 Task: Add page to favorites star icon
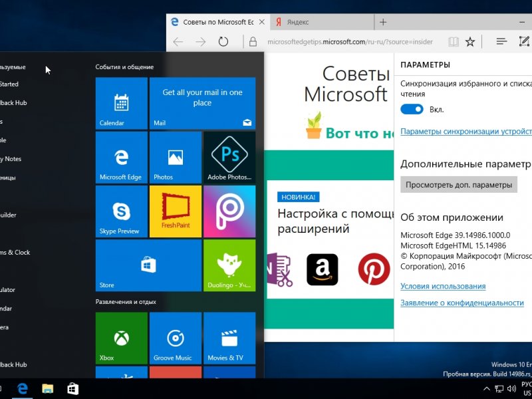coord(470,42)
